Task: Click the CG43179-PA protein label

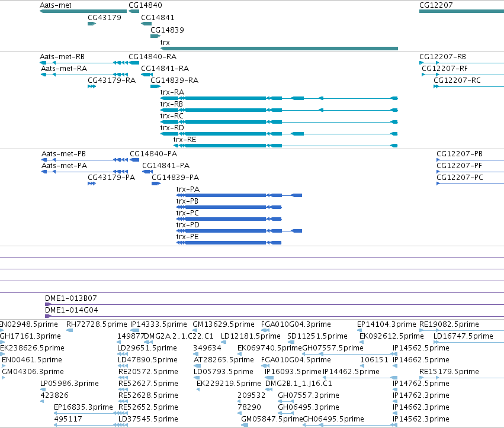Action: pos(111,178)
